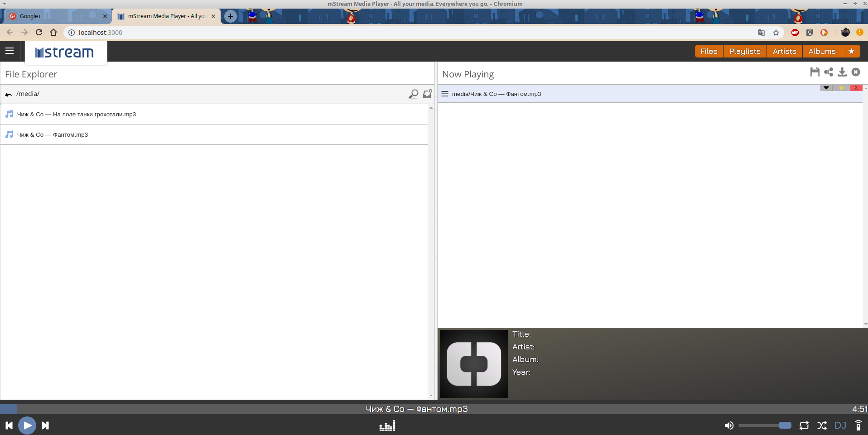Switch to the Playlists tab
Image resolution: width=868 pixels, height=435 pixels.
(745, 52)
